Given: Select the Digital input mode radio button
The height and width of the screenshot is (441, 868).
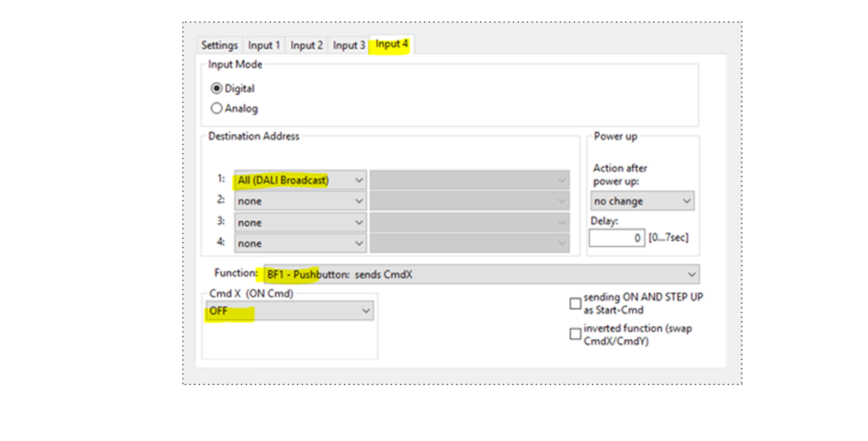Looking at the screenshot, I should (x=217, y=89).
